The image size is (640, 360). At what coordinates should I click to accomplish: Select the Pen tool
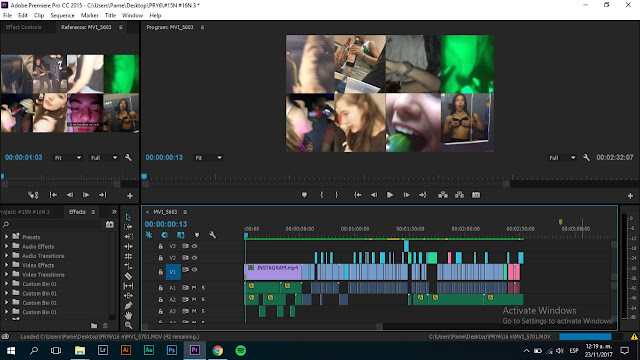128,305
